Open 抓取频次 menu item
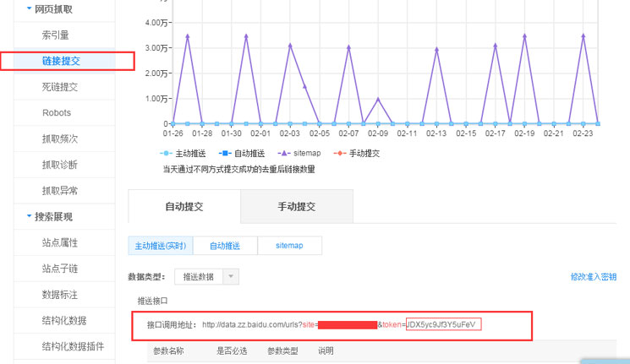Screen dimensions: 630x364 tap(60, 139)
